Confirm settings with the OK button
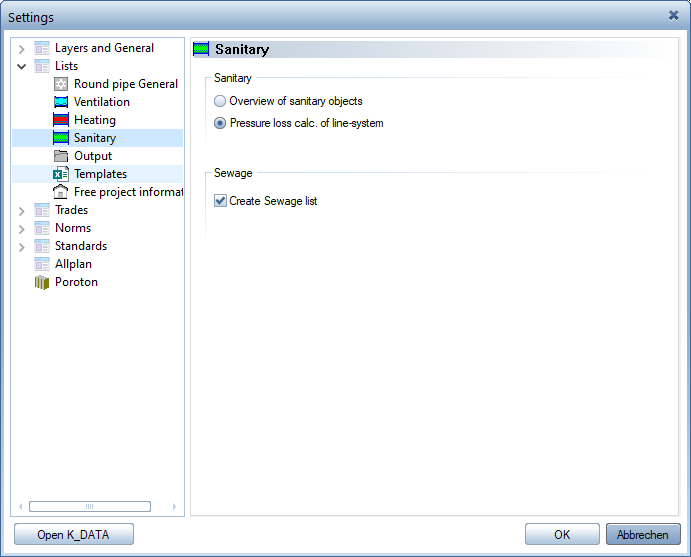 [x=562, y=535]
